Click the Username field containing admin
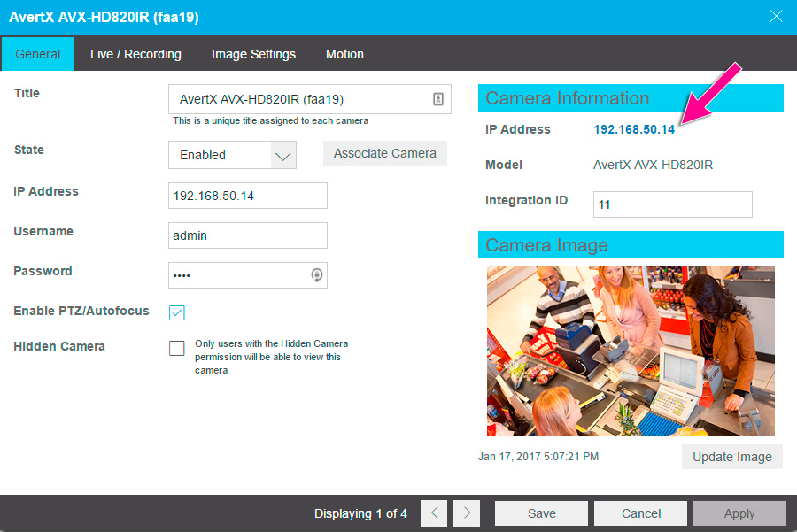This screenshot has height=532, width=797. [x=248, y=235]
